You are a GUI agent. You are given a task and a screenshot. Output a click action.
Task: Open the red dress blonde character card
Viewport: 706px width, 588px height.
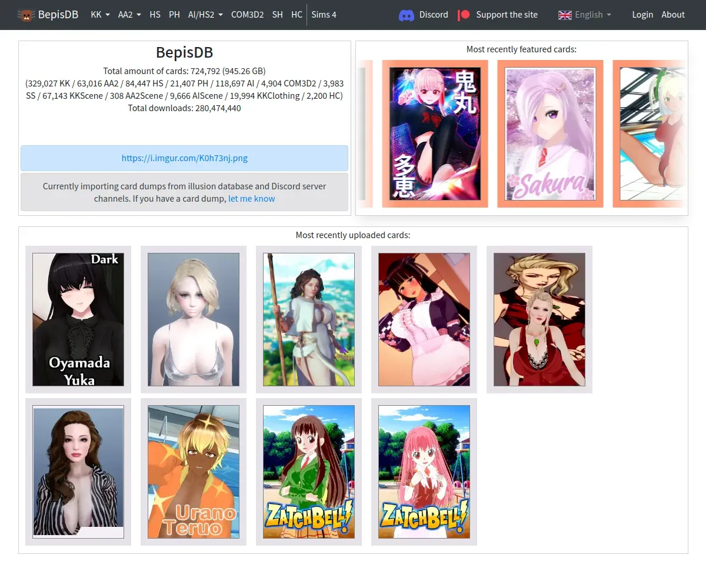[x=540, y=319]
